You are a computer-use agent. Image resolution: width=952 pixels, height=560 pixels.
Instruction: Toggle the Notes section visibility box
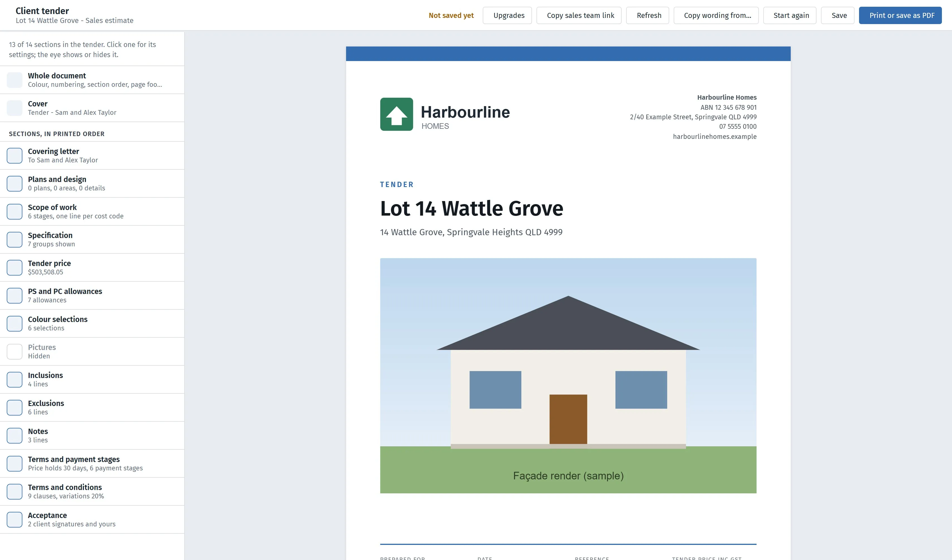coord(14,435)
